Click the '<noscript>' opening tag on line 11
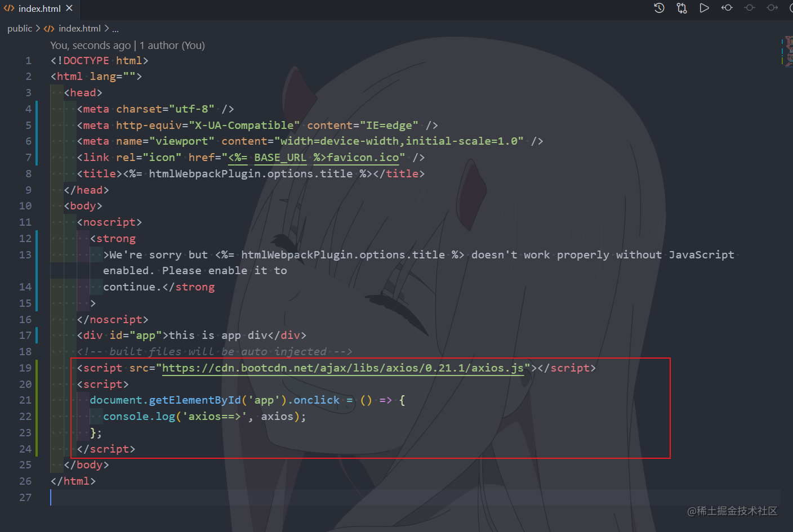The height and width of the screenshot is (532, 793). tap(109, 222)
